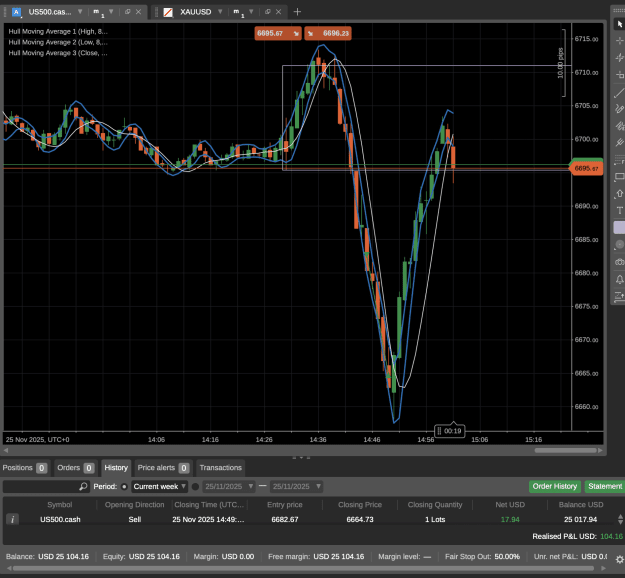This screenshot has height=578, width=625.
Task: Sort by the Symbol column header
Action: [x=60, y=505]
